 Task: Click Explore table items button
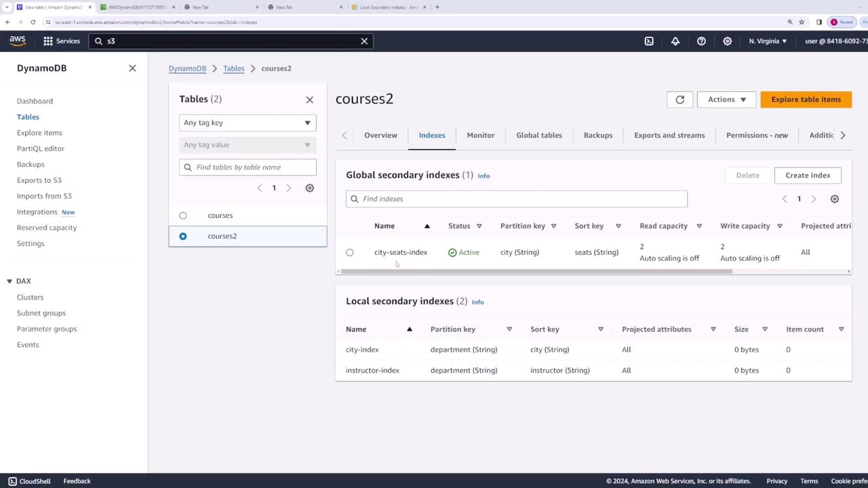click(x=806, y=100)
